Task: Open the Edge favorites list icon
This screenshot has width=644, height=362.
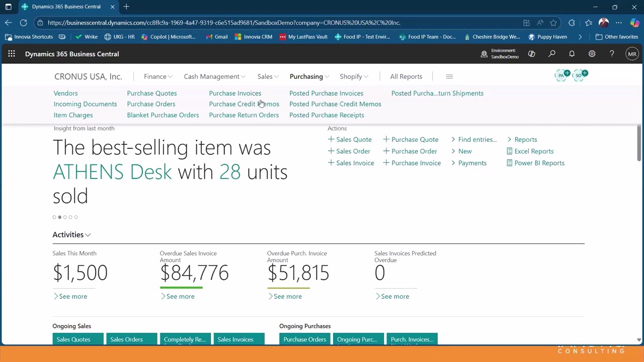Action: [x=589, y=23]
